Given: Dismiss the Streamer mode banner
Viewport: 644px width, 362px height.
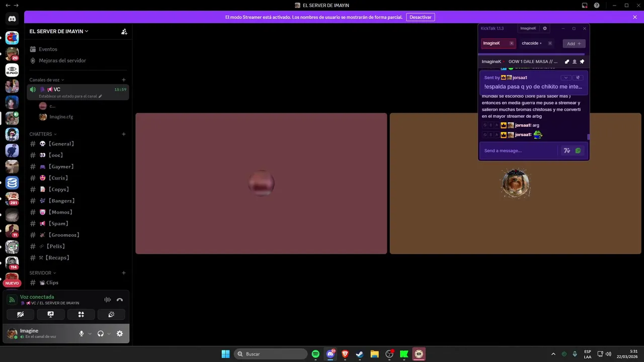Looking at the screenshot, I should click(x=635, y=17).
